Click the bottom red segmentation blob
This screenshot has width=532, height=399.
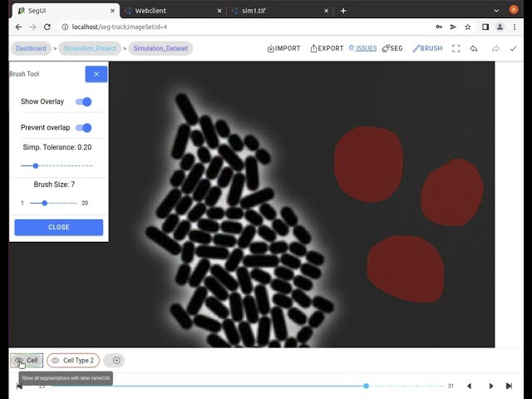click(406, 269)
